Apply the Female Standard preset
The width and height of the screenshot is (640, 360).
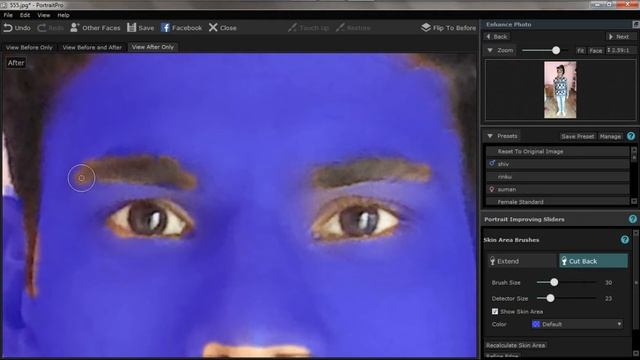tap(558, 202)
